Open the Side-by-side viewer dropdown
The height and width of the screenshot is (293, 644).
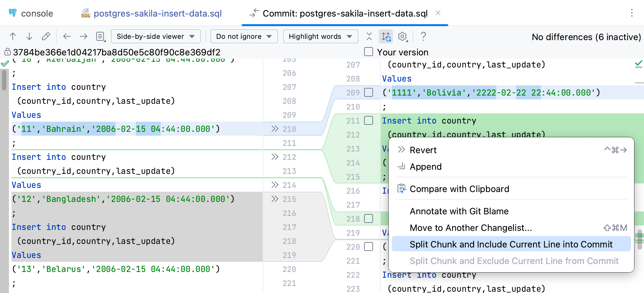pos(156,36)
